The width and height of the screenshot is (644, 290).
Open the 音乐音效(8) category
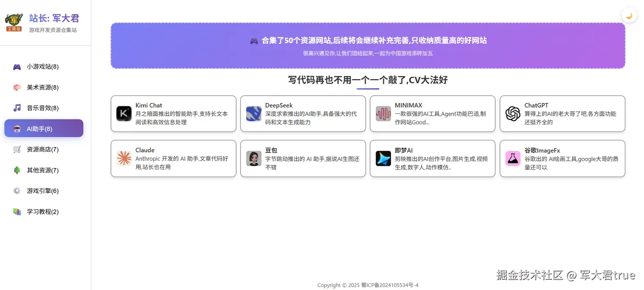pyautogui.click(x=44, y=108)
